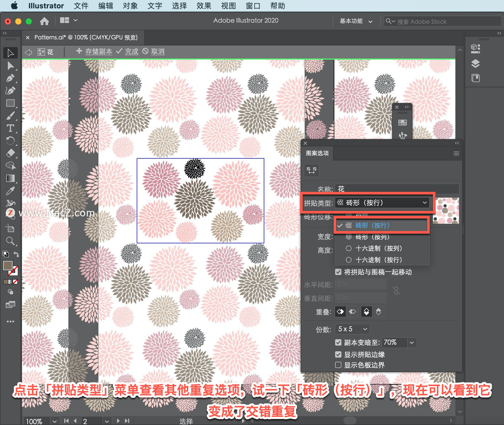
Task: Select the Direct Selection tool
Action: click(10, 66)
